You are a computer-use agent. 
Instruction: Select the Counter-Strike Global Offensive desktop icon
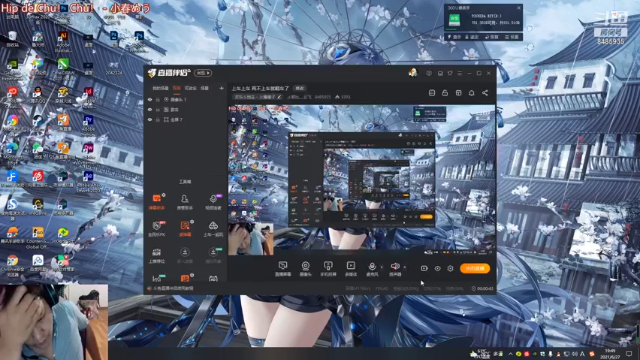pos(38,238)
